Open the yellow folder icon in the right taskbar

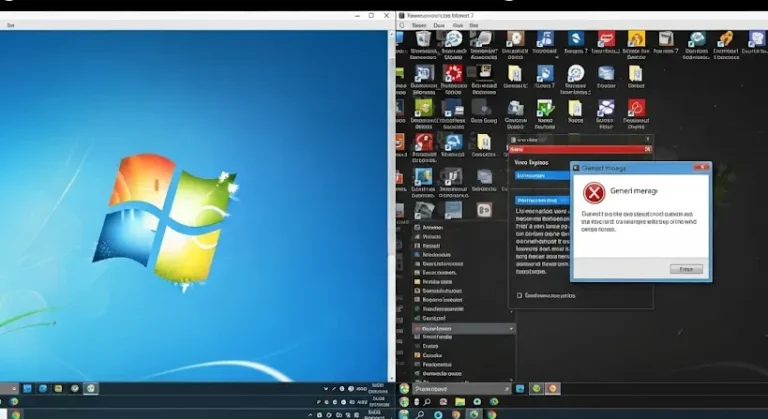(460, 402)
